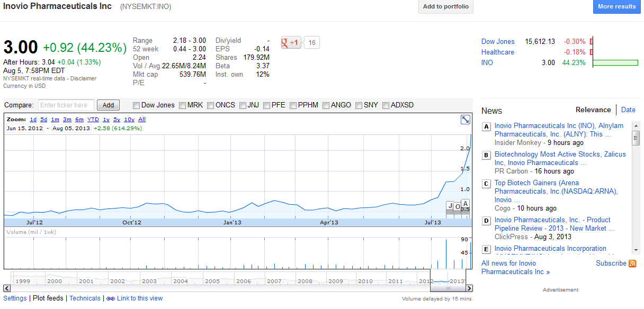The image size is (644, 309).
Task: Click the Google +1 button
Action: coord(291,43)
